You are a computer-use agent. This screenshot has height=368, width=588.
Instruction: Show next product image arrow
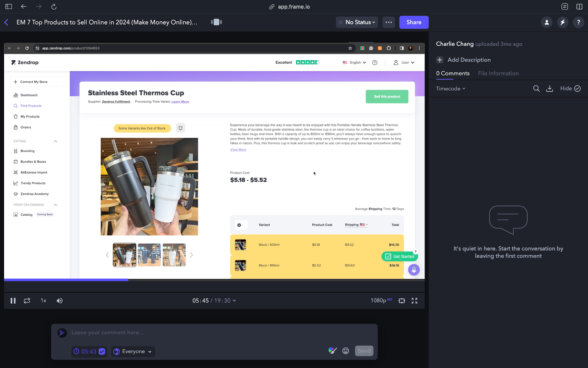click(x=191, y=255)
